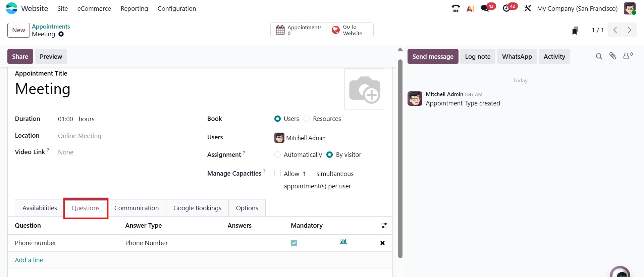Viewport: 644px width, 277px height.
Task: Open the activities clock icon
Action: pyautogui.click(x=506, y=8)
